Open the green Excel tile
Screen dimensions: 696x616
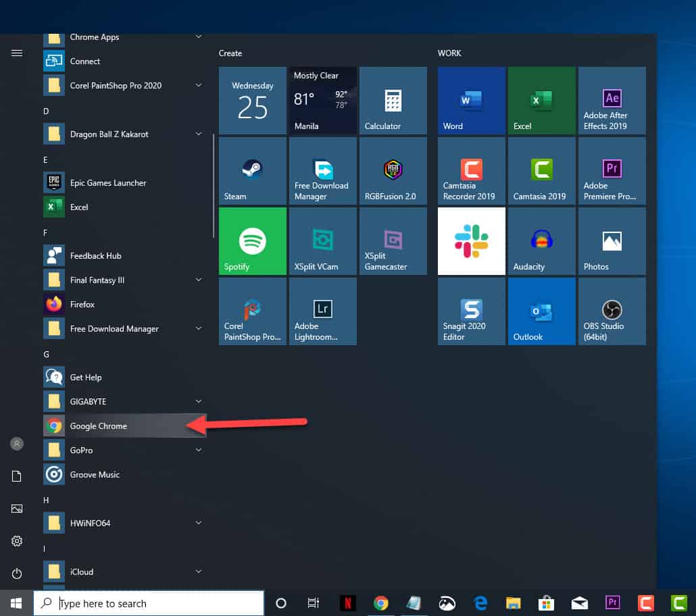click(x=541, y=100)
